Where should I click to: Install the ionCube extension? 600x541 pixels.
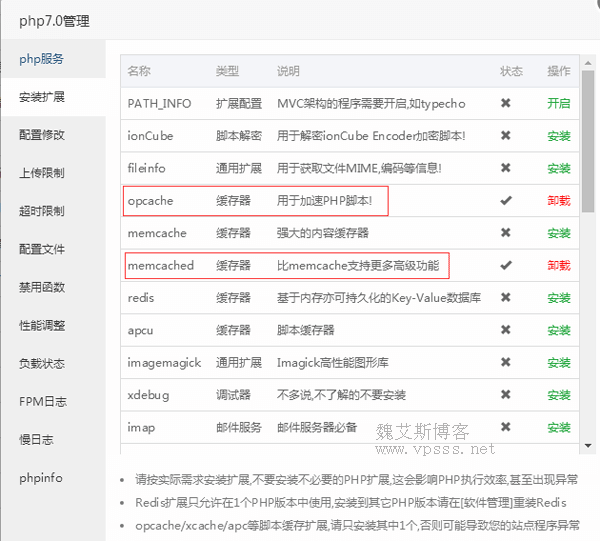(x=559, y=136)
